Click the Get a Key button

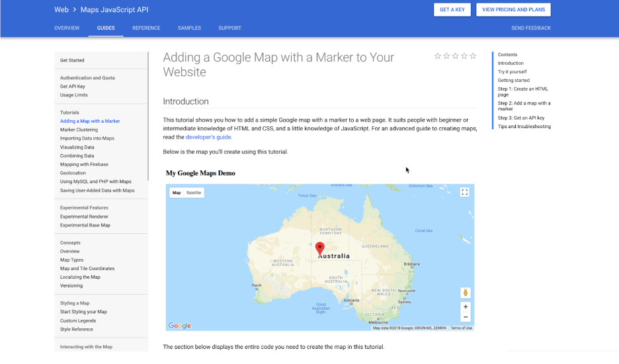click(452, 9)
